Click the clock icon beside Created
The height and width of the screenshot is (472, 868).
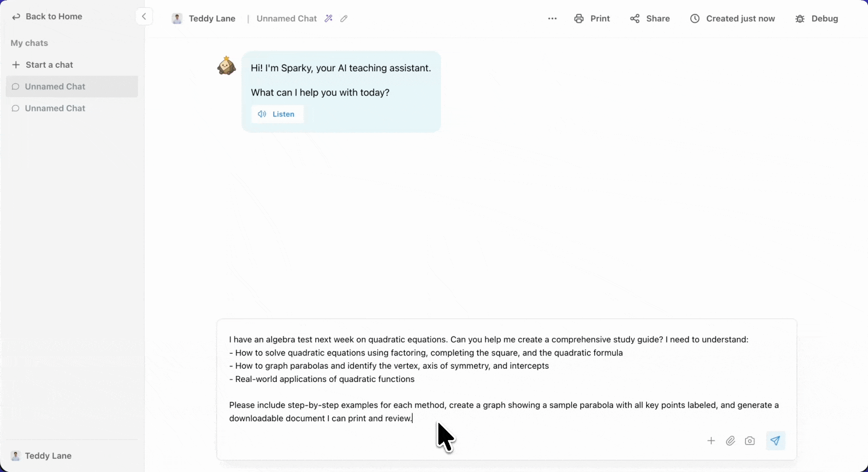pos(695,19)
